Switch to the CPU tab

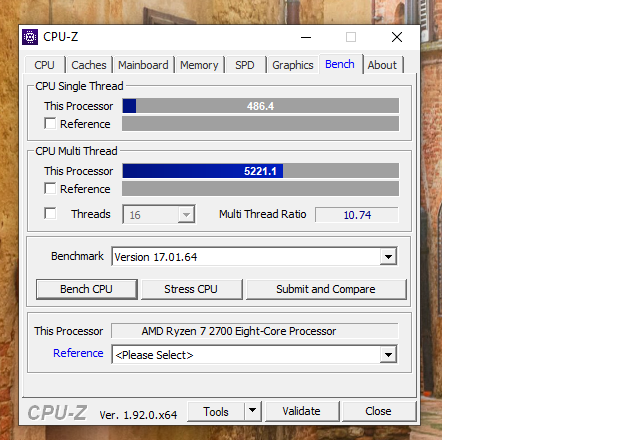(x=44, y=65)
